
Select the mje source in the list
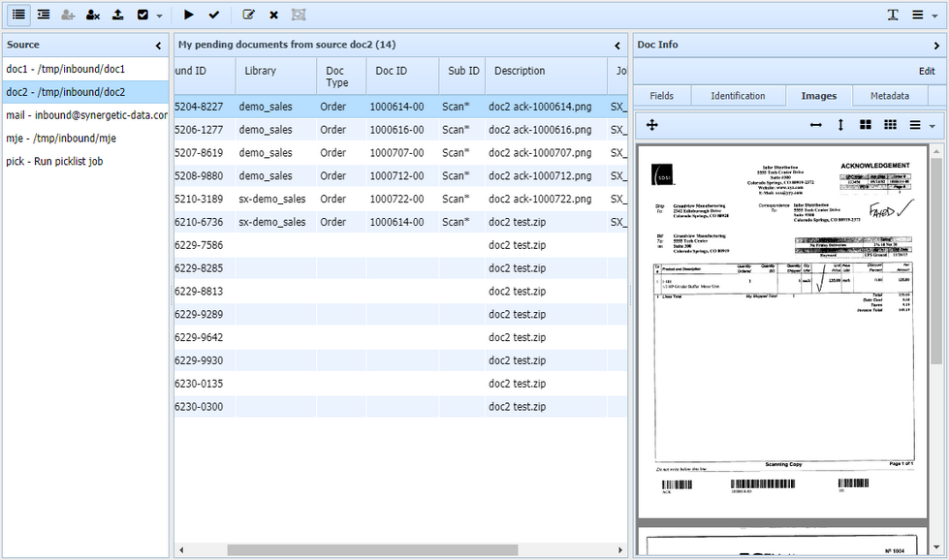pyautogui.click(x=60, y=139)
